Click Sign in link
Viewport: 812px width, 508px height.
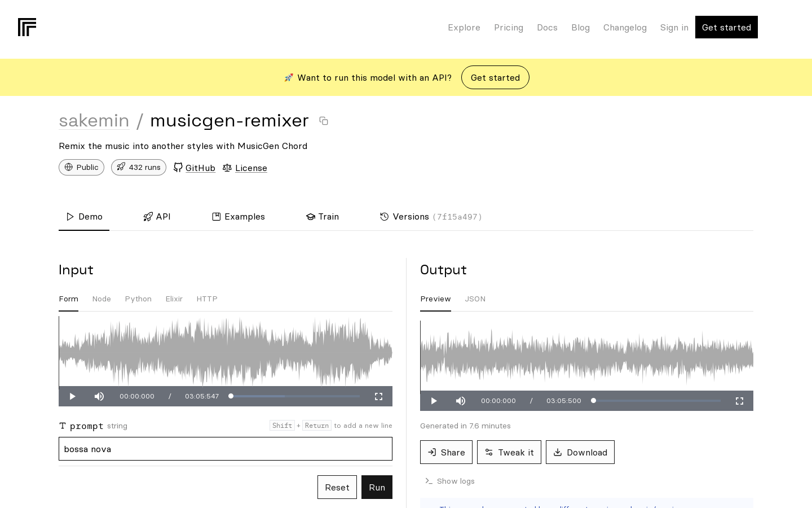point(674,28)
